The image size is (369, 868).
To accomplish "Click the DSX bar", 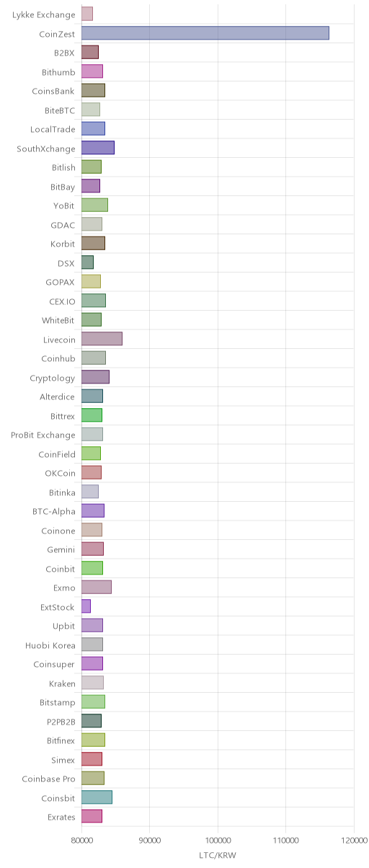I will tap(87, 262).
